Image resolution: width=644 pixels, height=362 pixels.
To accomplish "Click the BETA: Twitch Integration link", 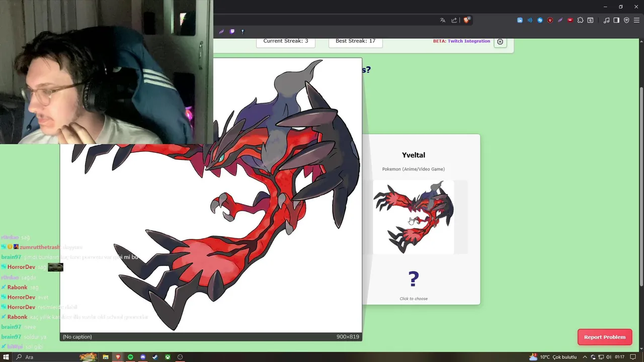I will (461, 41).
